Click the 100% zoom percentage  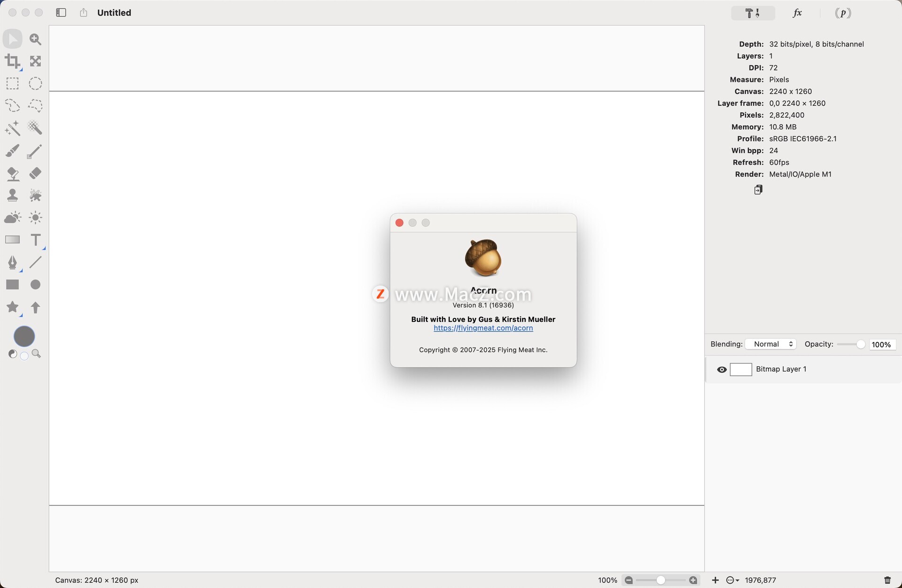pyautogui.click(x=607, y=580)
